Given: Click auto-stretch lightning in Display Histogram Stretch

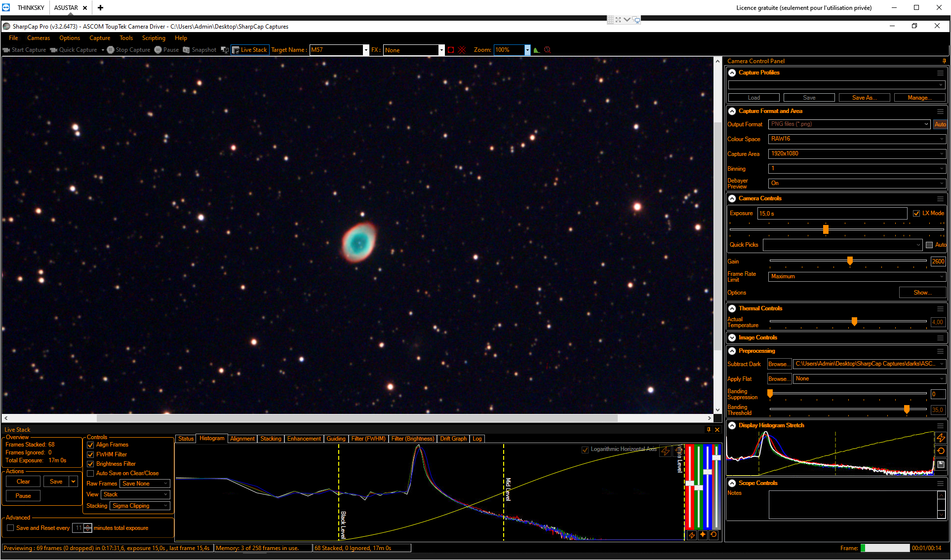Looking at the screenshot, I should (x=941, y=438).
